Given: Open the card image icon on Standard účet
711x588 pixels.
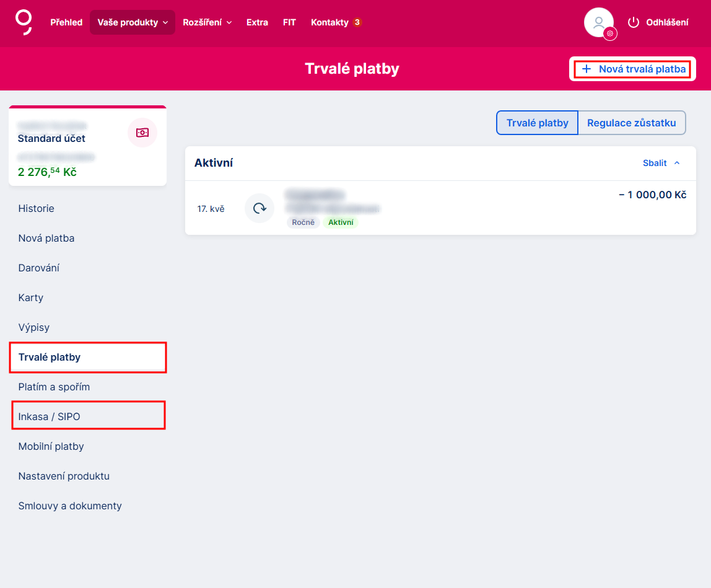Looking at the screenshot, I should [142, 133].
